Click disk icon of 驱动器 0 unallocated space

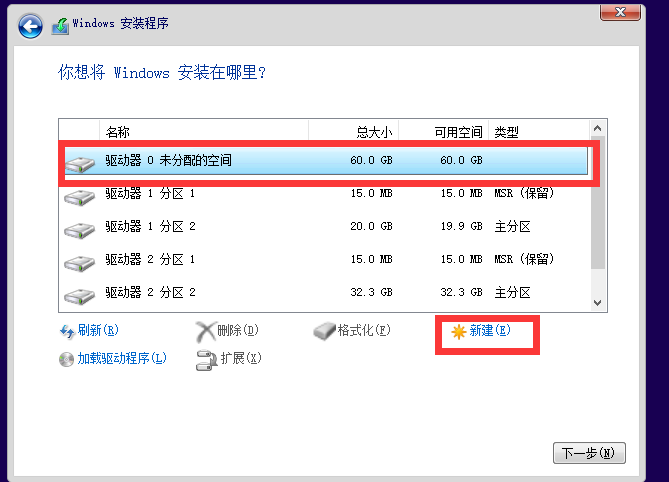tap(80, 161)
